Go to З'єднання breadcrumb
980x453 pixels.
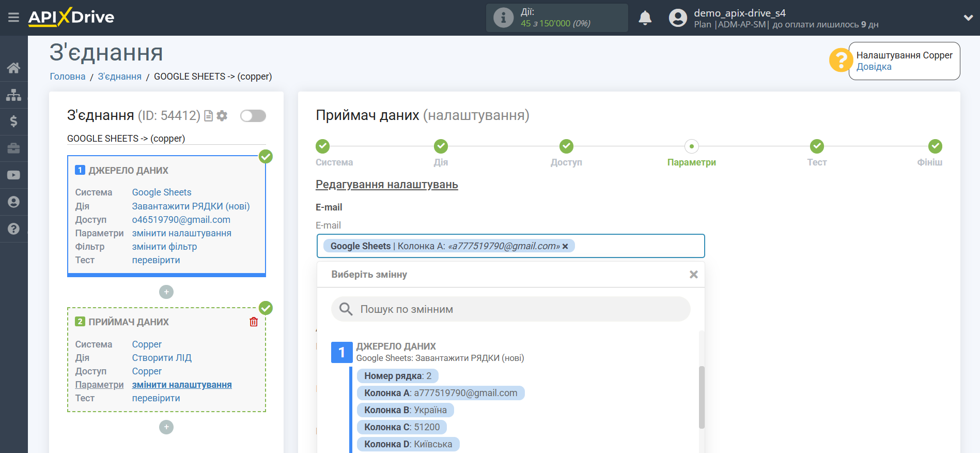click(x=119, y=77)
